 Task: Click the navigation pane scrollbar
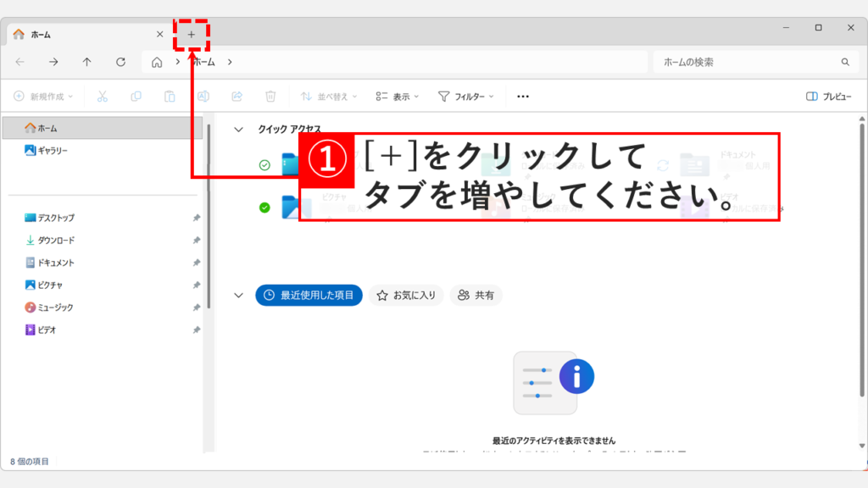click(209, 216)
